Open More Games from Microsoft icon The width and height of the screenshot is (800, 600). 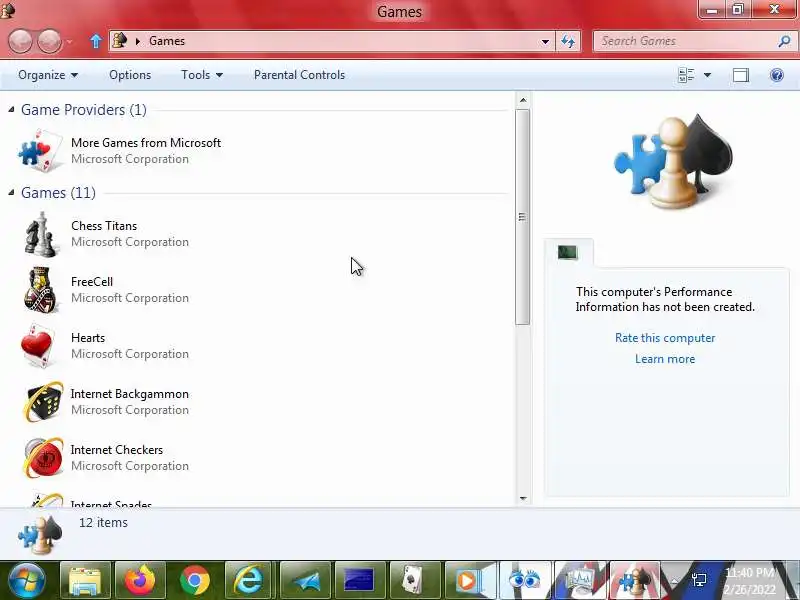41,151
